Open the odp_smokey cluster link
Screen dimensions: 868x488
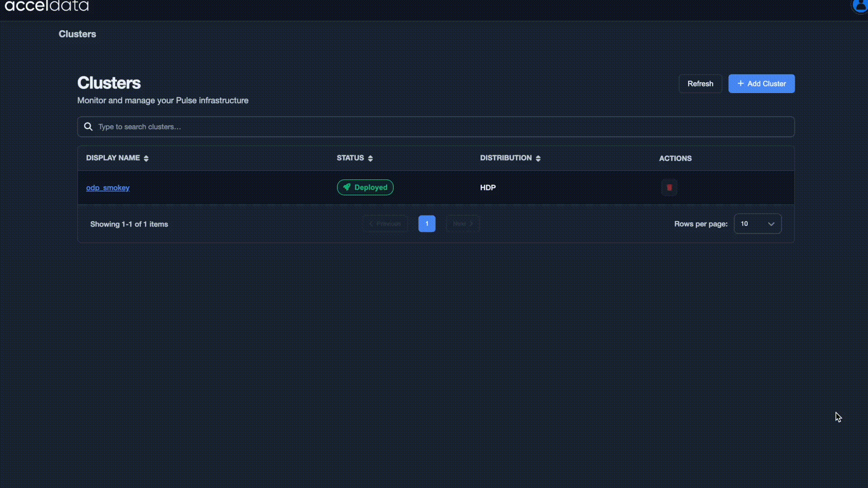[108, 188]
